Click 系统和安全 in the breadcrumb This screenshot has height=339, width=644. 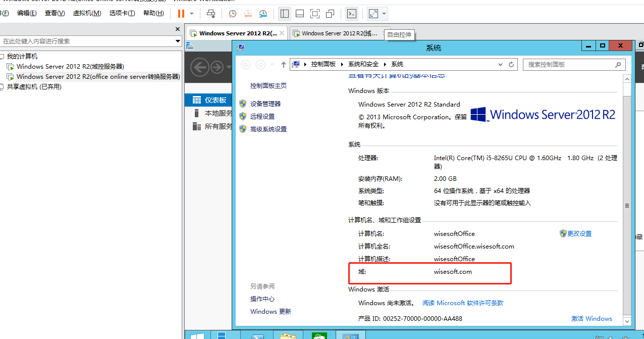coord(363,64)
